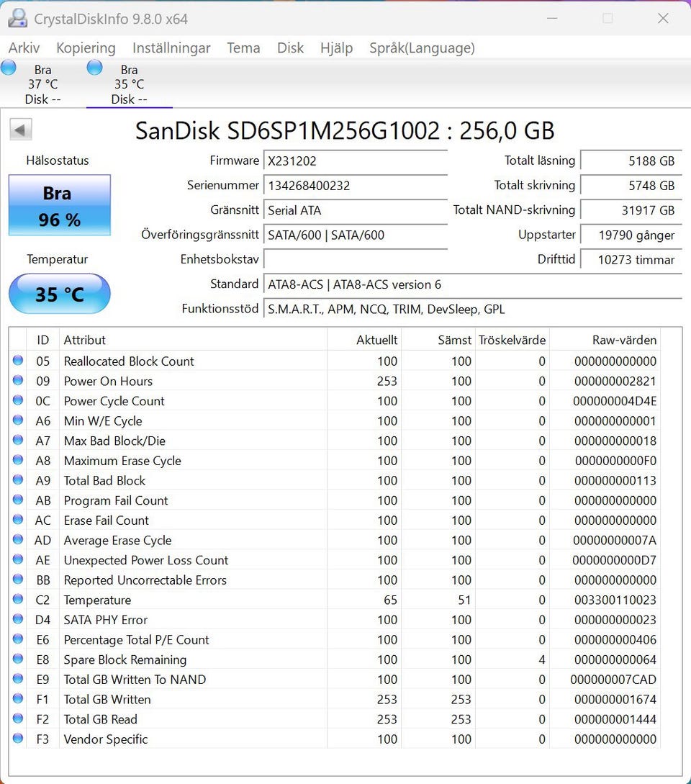
Task: Click raw value 000000004D4E
Action: 615,401
